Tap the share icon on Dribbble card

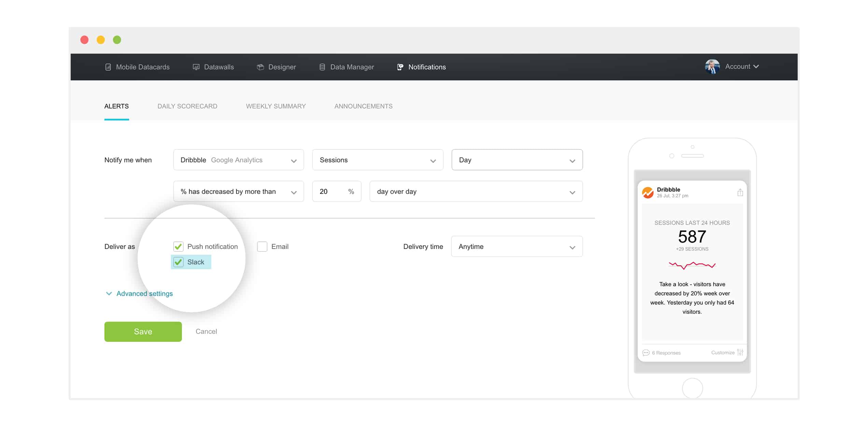click(740, 192)
